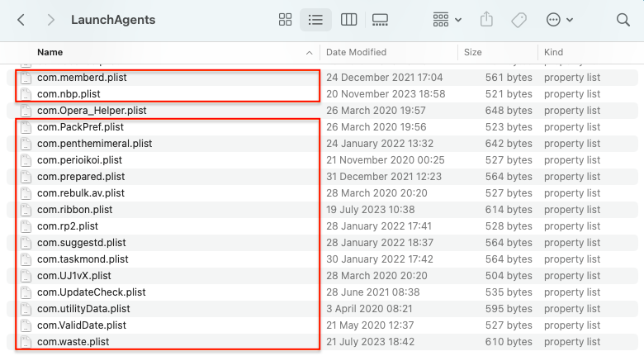Switch to column view
The width and height of the screenshot is (644, 356).
[x=348, y=20]
